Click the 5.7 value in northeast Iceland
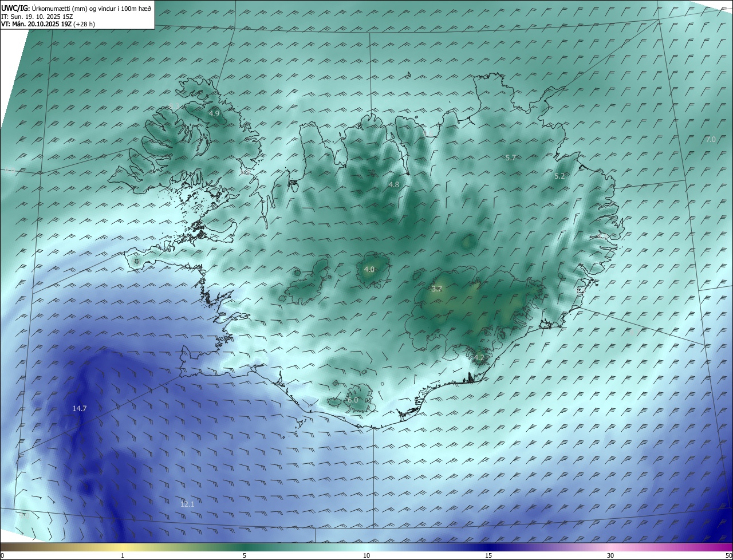 pyautogui.click(x=511, y=157)
